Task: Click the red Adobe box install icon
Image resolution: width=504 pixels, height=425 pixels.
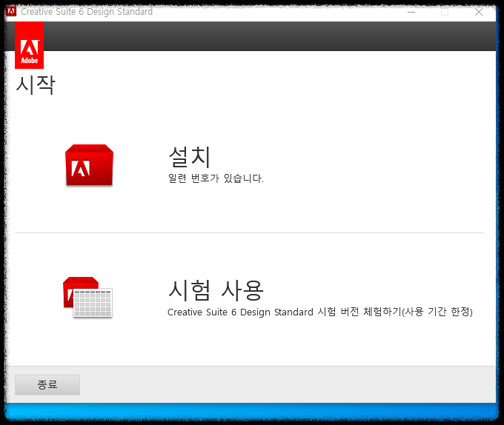Action: point(89,165)
